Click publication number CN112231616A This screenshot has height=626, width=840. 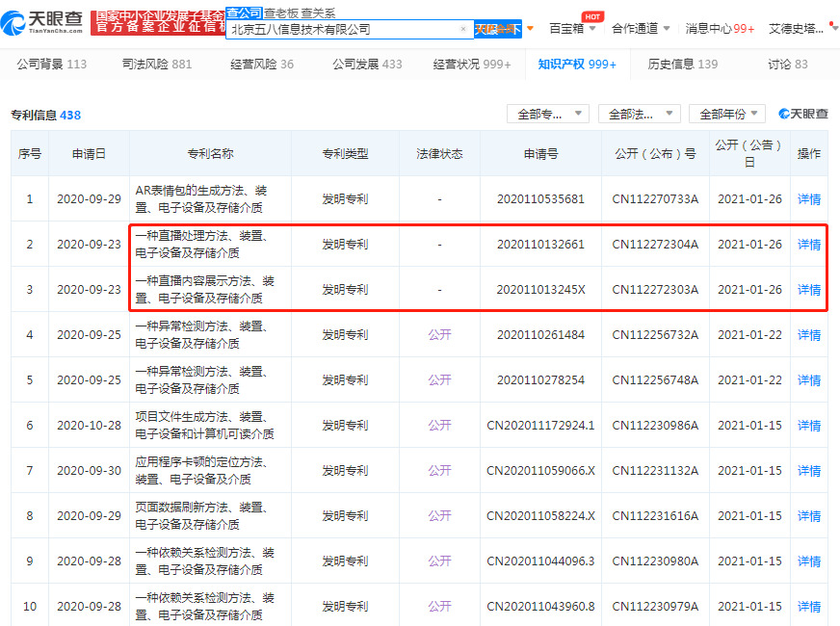(x=655, y=515)
